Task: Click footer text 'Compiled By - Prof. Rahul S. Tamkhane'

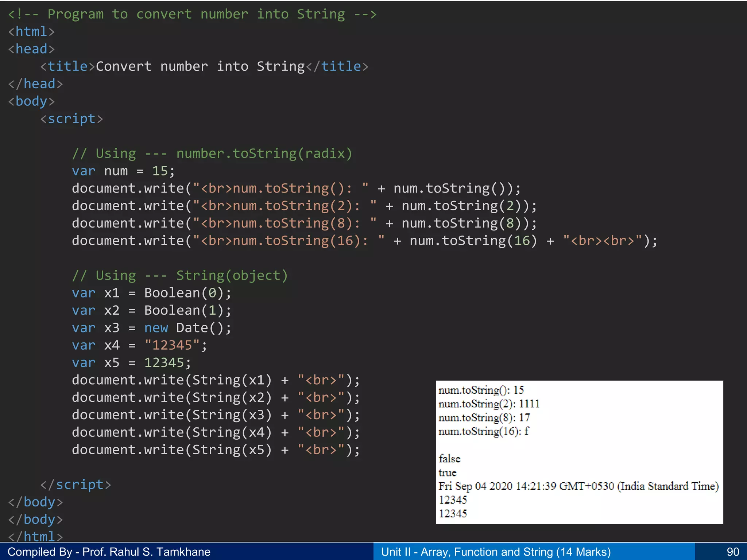Action: (x=109, y=552)
